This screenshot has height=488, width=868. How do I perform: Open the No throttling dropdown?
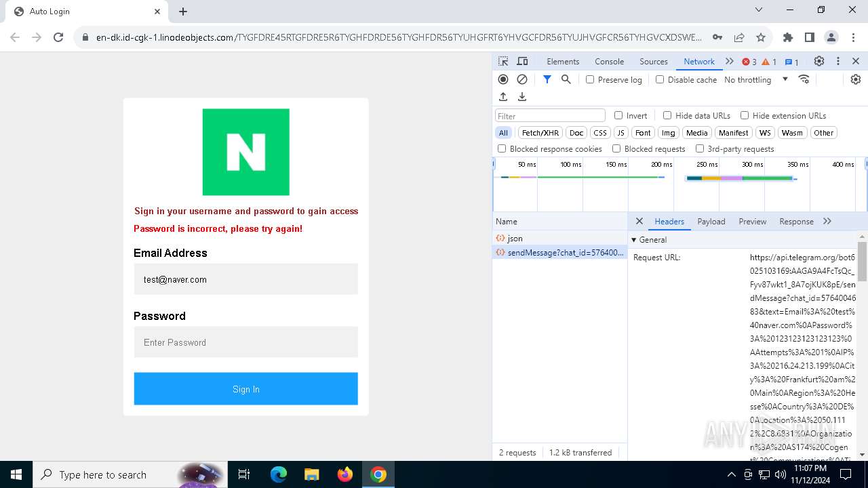tap(756, 79)
